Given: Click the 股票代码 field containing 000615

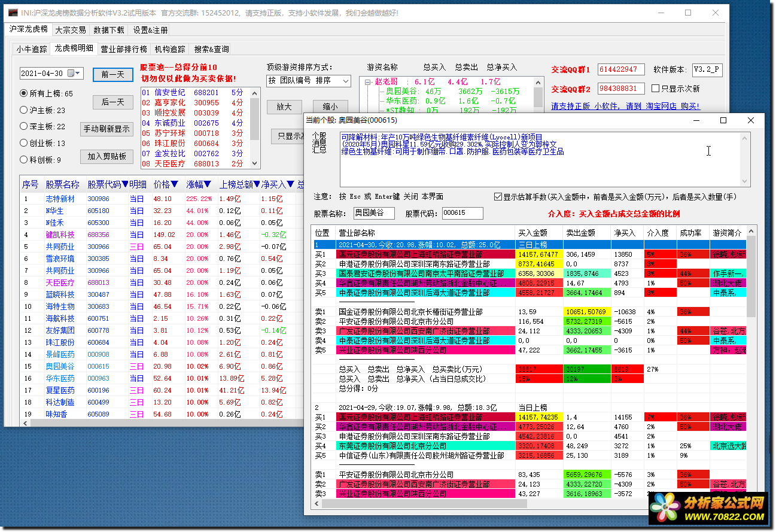Looking at the screenshot, I should click(x=462, y=213).
